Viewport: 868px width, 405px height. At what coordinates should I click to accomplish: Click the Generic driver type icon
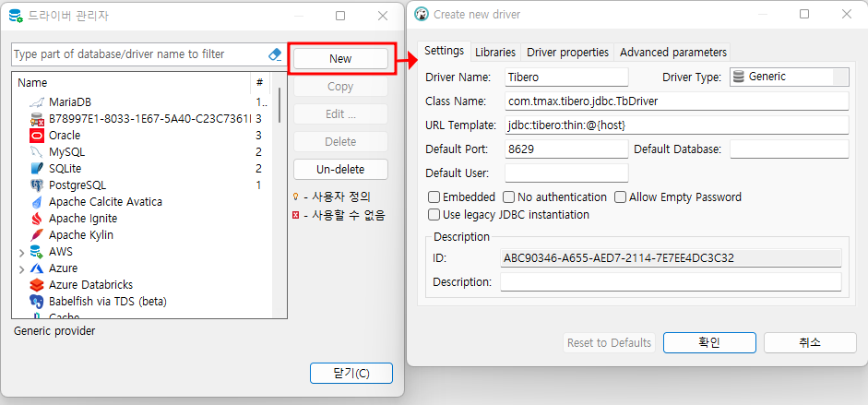(x=738, y=77)
